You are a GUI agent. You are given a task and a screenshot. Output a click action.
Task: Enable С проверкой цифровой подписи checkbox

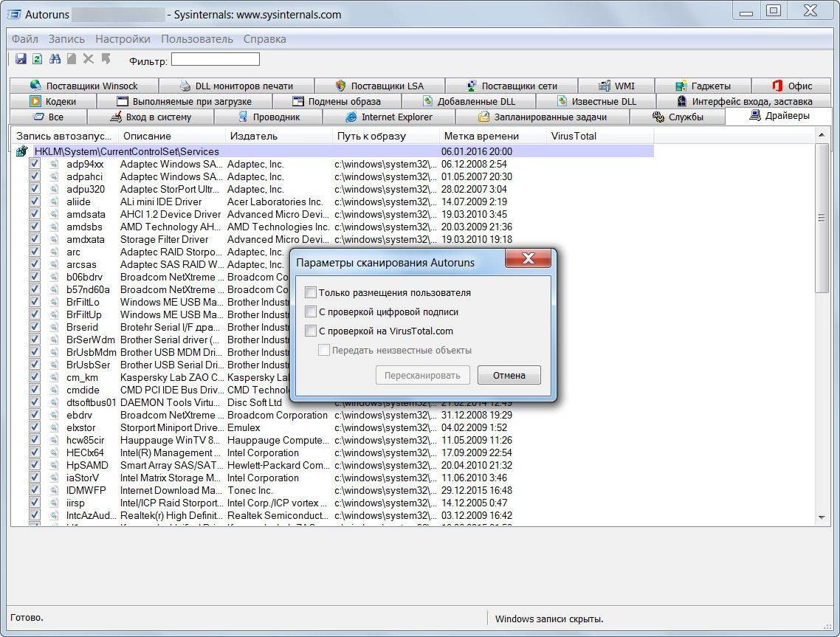click(311, 311)
